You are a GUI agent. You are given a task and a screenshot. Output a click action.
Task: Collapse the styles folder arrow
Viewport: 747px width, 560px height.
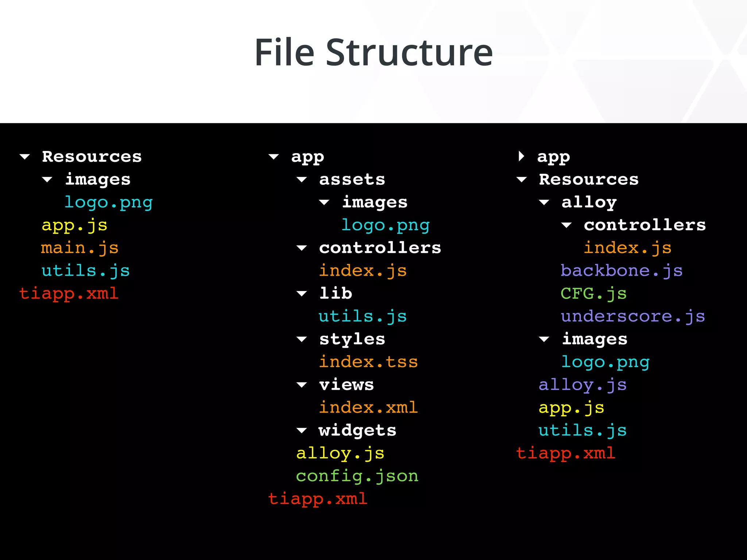pyautogui.click(x=302, y=339)
